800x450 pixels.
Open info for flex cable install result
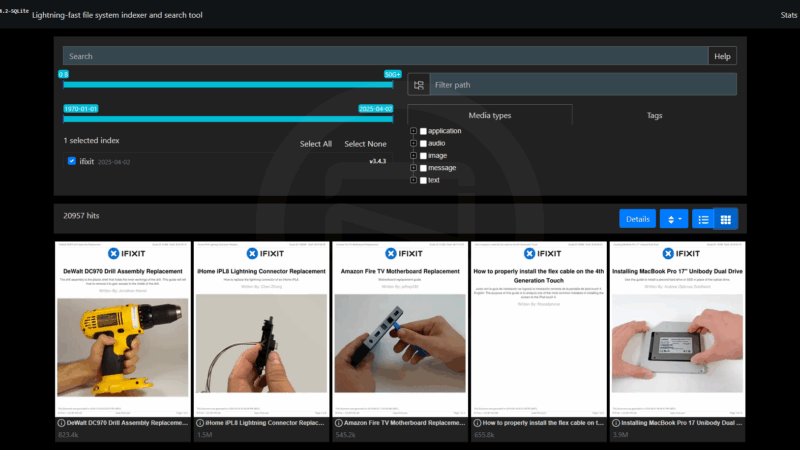click(477, 423)
